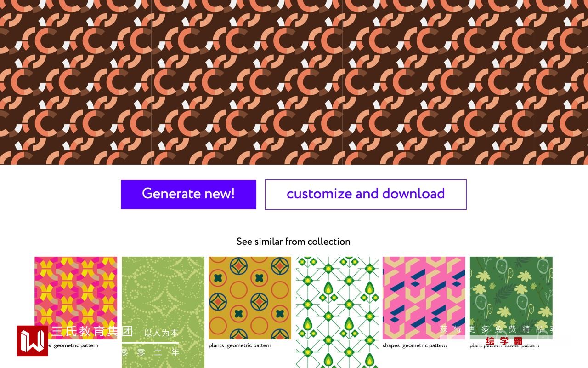Click the See similar from collection heading

point(294,241)
